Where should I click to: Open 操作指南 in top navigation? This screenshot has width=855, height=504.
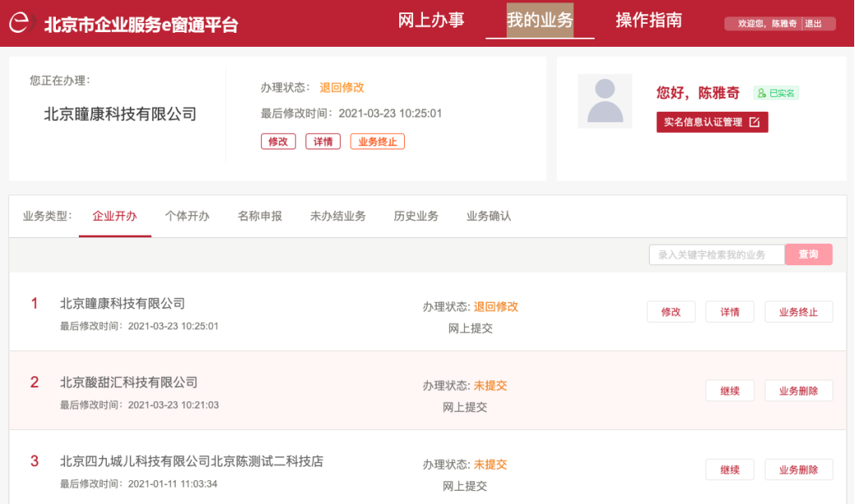pos(649,21)
